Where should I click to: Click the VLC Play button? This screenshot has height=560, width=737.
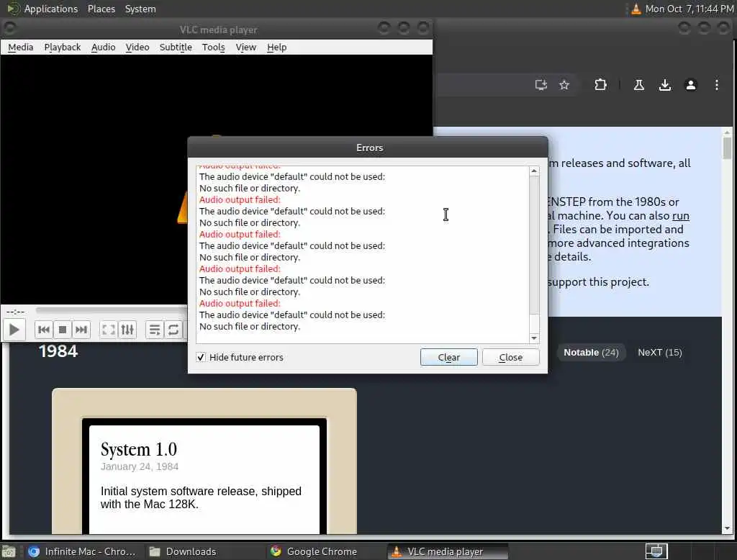(x=14, y=330)
